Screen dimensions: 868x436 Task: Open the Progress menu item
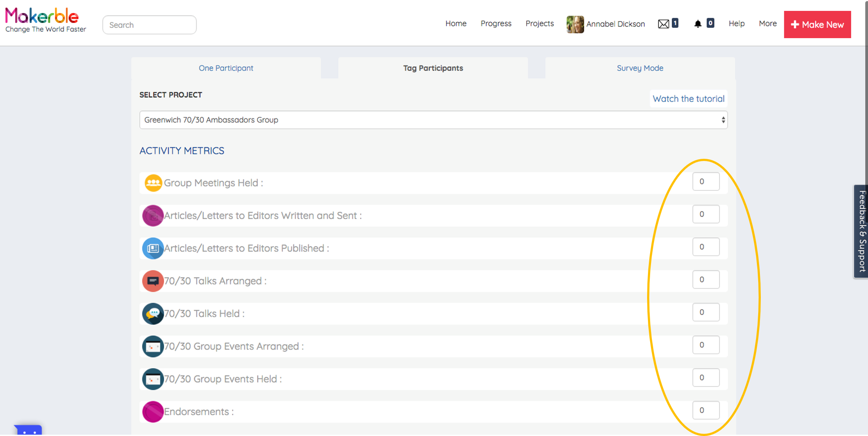click(x=496, y=23)
